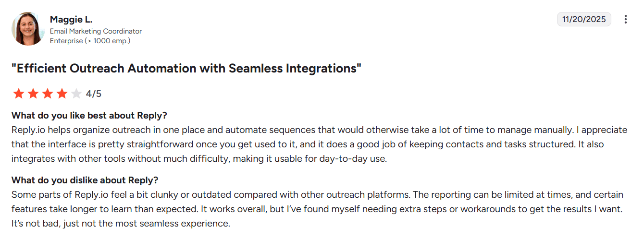644x239 pixels.
Task: Click "What do you like best about Reply?" heading
Action: pyautogui.click(x=89, y=116)
